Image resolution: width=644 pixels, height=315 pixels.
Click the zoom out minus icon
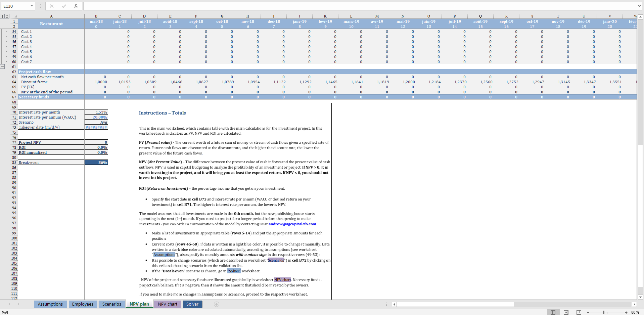[x=588, y=313]
